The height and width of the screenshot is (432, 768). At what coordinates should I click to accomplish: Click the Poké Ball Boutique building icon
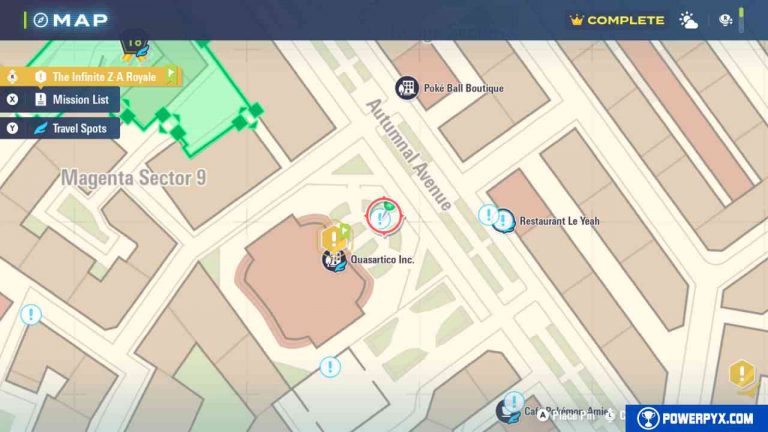(407, 88)
